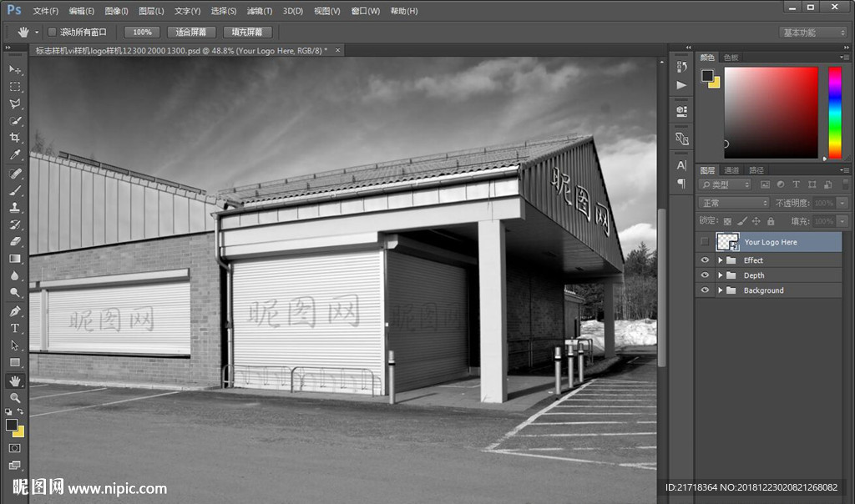Switch to the Paths tab
The width and height of the screenshot is (855, 504).
(x=756, y=170)
